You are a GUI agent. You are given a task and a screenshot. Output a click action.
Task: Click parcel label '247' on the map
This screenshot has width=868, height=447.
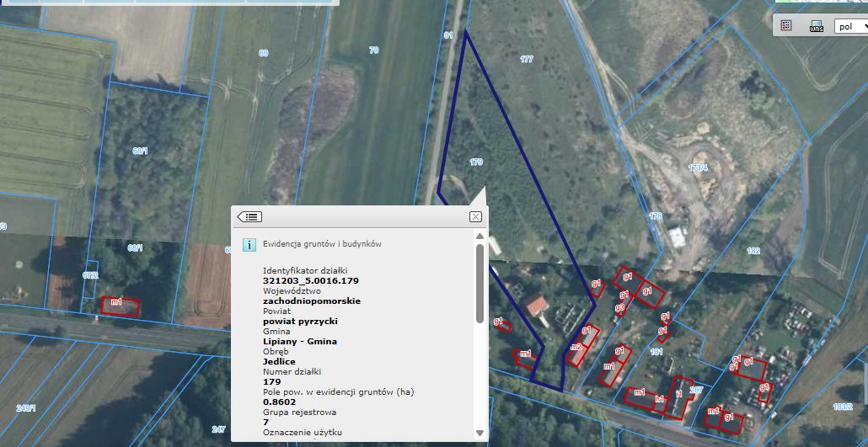click(218, 429)
